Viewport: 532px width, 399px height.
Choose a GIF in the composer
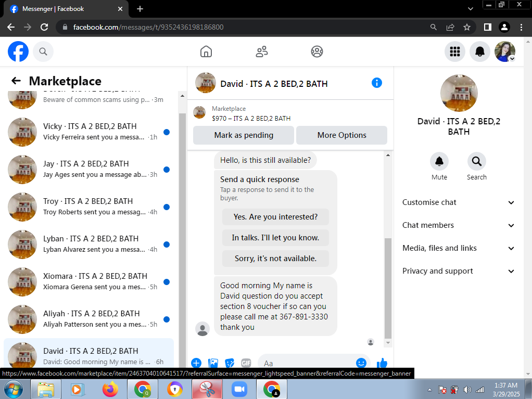[x=246, y=363]
